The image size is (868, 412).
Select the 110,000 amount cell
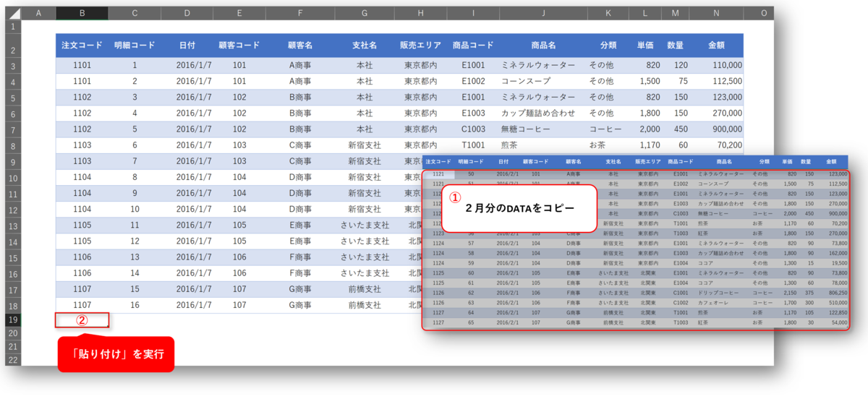click(x=715, y=65)
